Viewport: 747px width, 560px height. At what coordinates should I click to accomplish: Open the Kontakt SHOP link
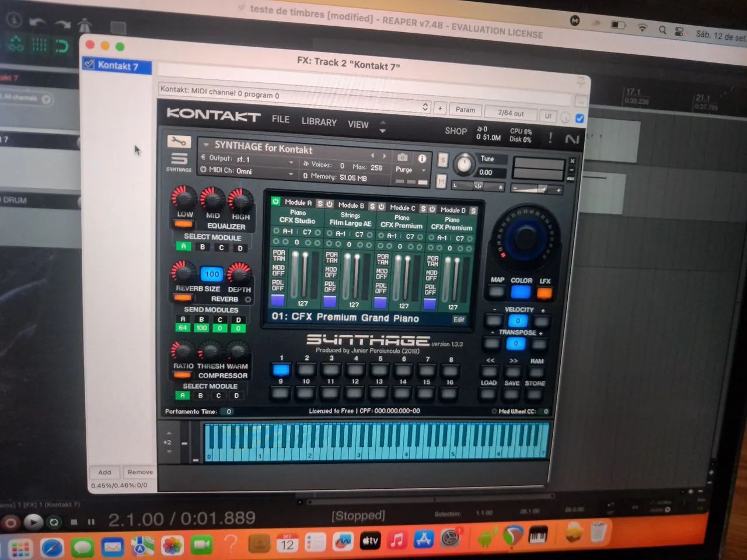pos(456,131)
